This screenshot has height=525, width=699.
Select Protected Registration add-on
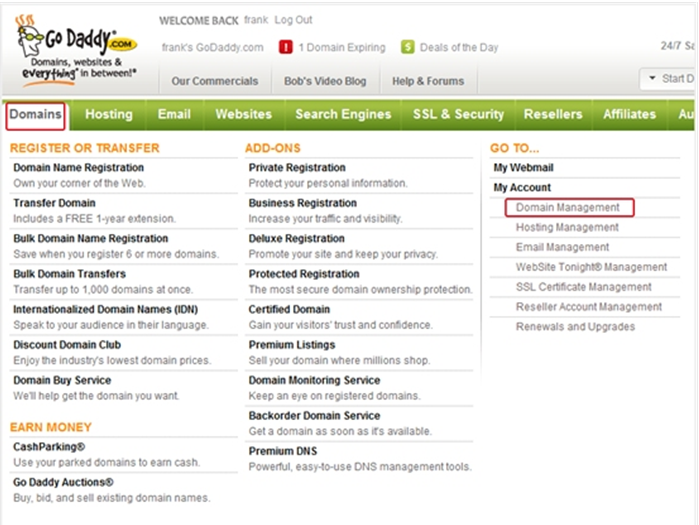click(x=304, y=274)
